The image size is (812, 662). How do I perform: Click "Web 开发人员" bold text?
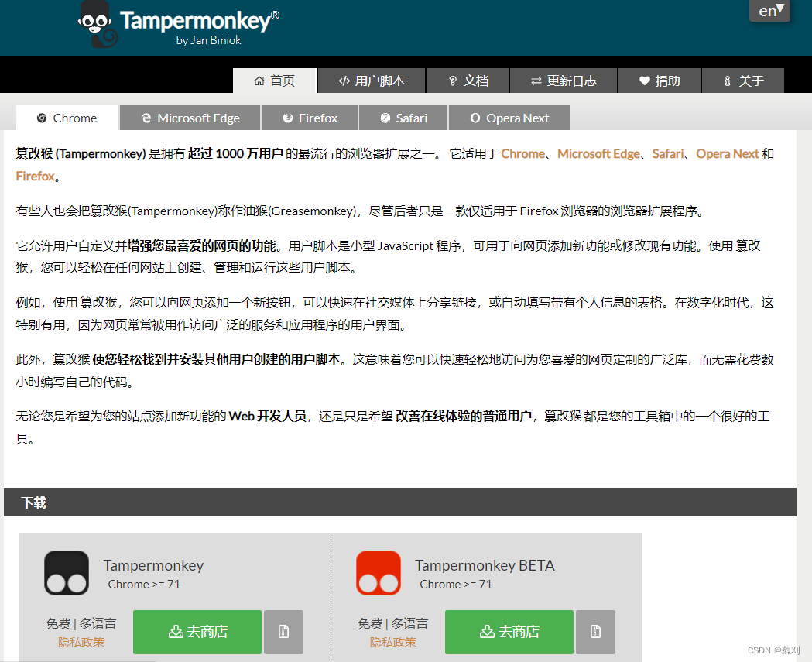click(x=268, y=417)
